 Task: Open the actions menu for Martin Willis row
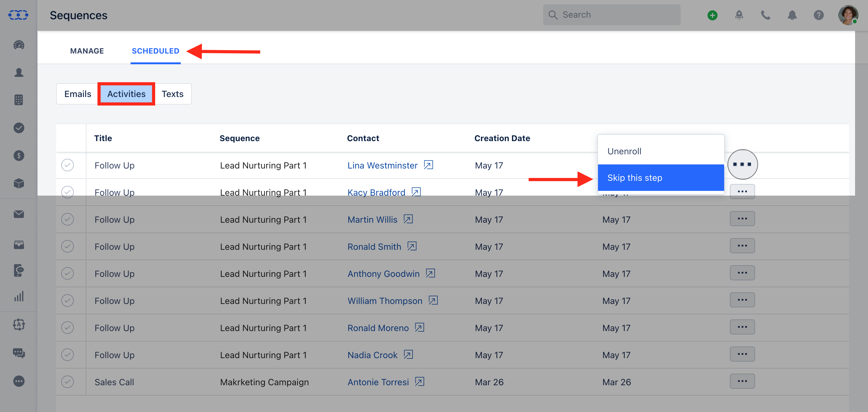(742, 219)
